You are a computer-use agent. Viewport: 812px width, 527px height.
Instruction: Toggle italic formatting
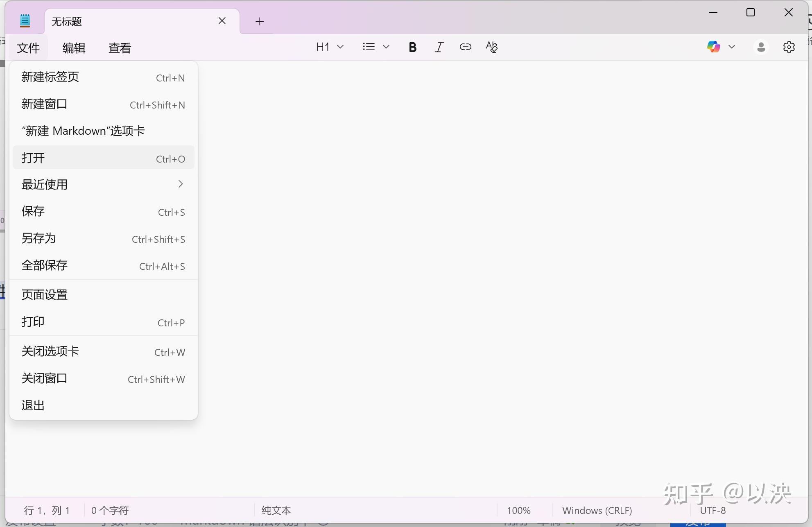[439, 47]
